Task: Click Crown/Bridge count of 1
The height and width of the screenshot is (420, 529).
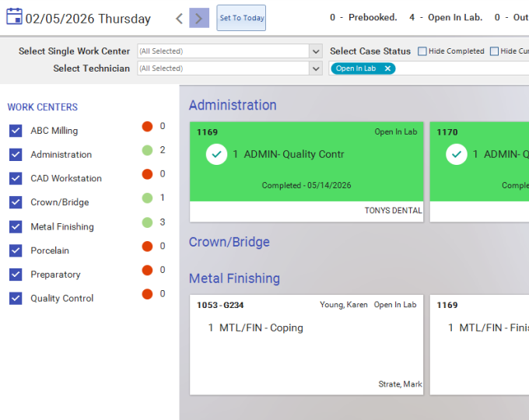Action: pos(163,198)
